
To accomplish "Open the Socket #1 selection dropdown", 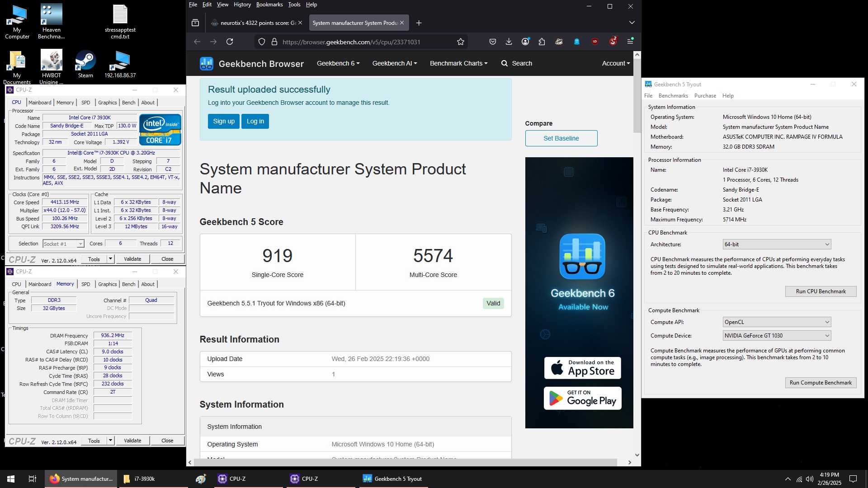I will [x=63, y=244].
